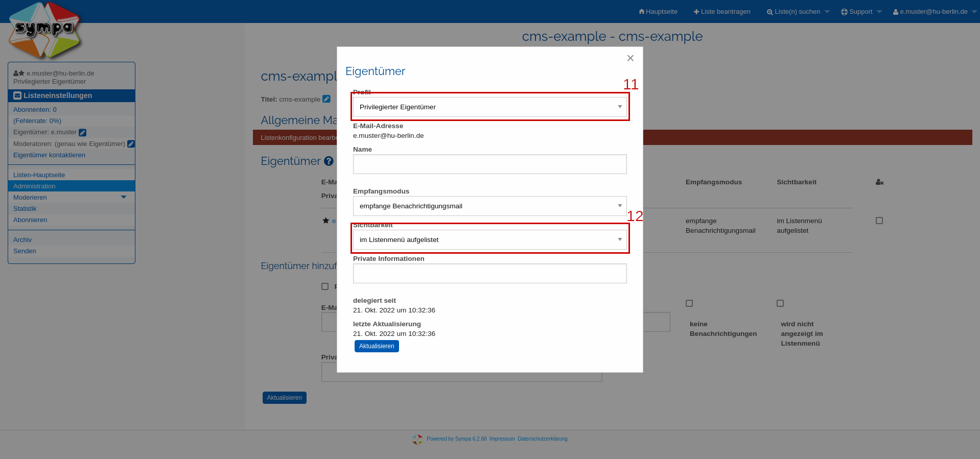Click the pencil icon beside Titel cms-example
The image size is (980, 459).
tap(326, 99)
